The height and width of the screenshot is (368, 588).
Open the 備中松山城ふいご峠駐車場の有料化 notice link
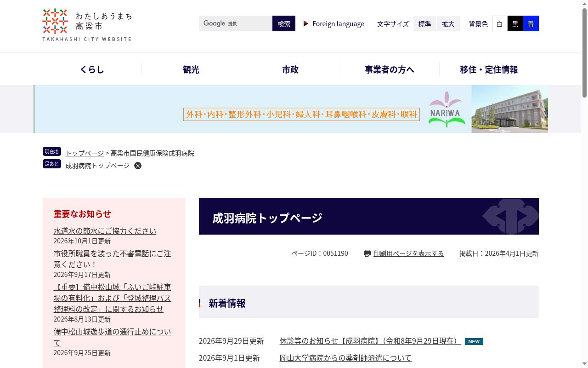click(x=112, y=298)
